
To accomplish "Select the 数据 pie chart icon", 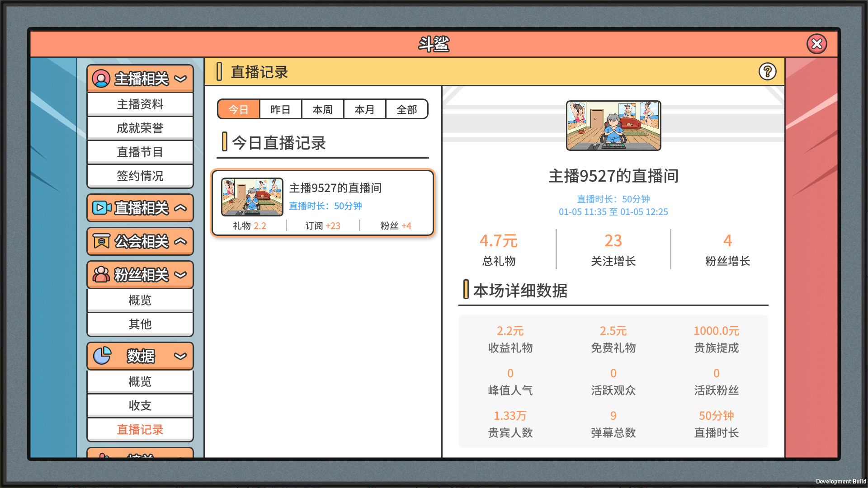I will click(x=103, y=356).
